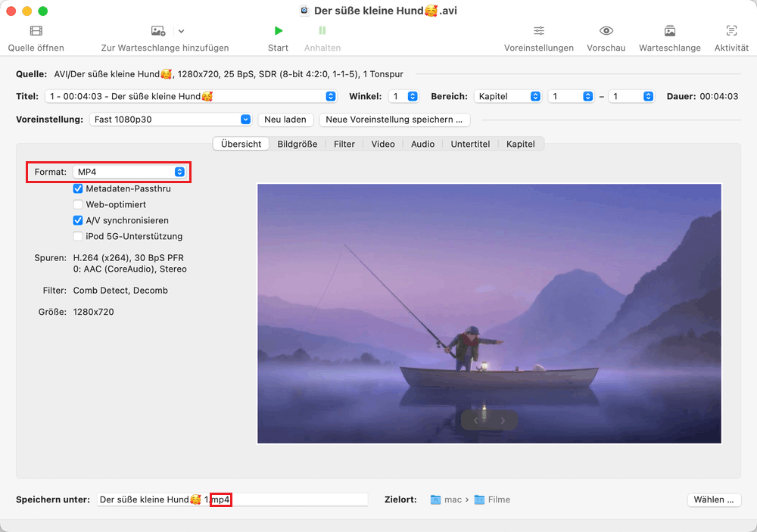Open the Aktivität log icon

[x=731, y=31]
